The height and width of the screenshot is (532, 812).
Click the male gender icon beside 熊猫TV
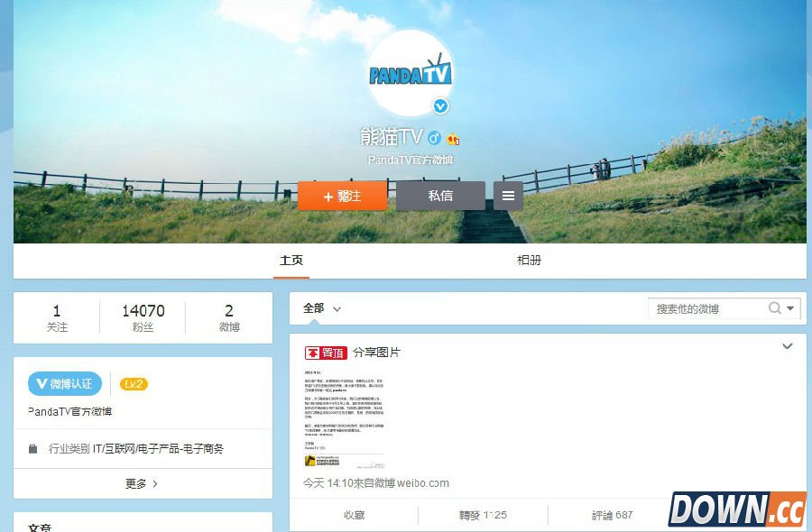[x=434, y=138]
